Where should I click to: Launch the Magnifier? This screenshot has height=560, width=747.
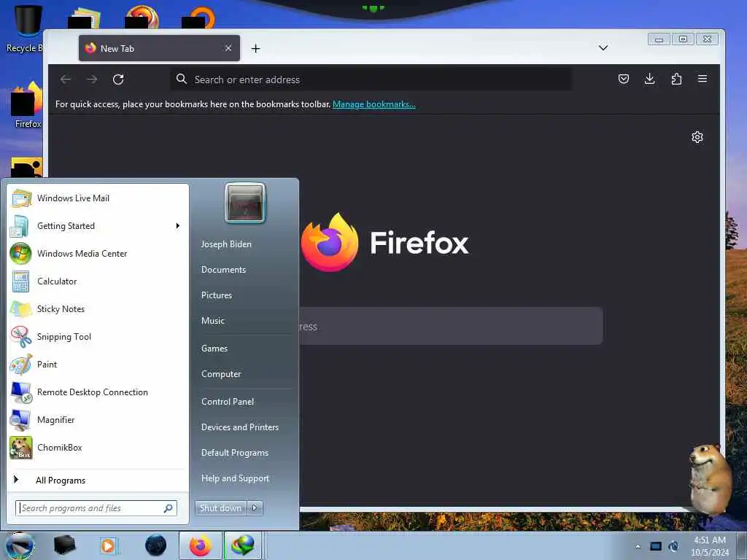point(98,419)
